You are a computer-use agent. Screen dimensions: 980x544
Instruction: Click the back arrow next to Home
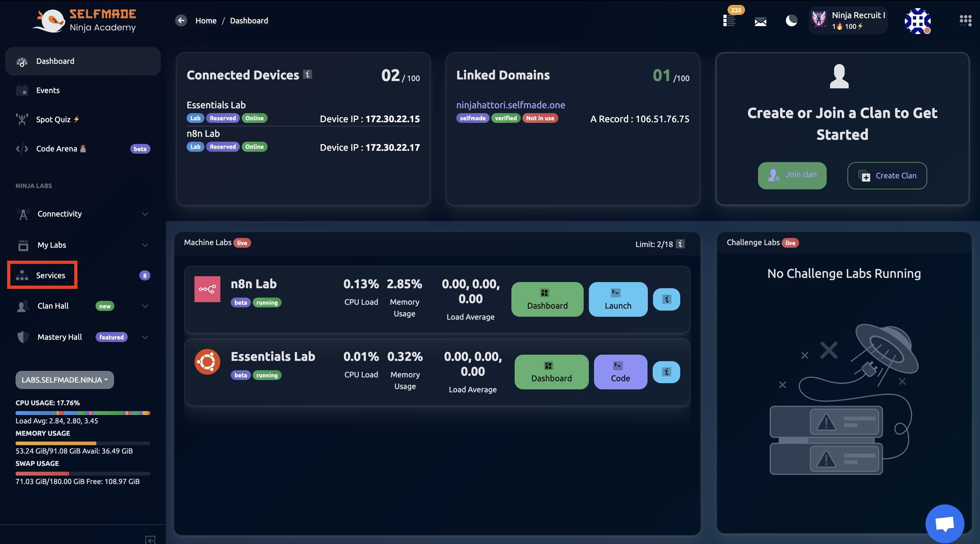[x=181, y=20]
